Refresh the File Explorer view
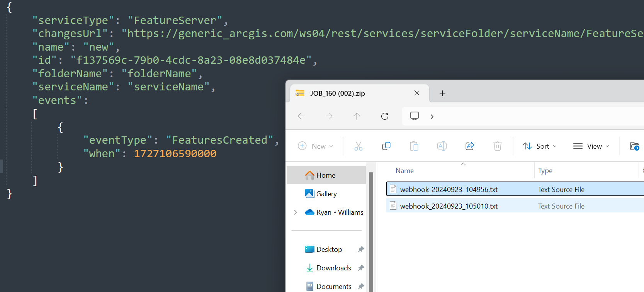 385,116
